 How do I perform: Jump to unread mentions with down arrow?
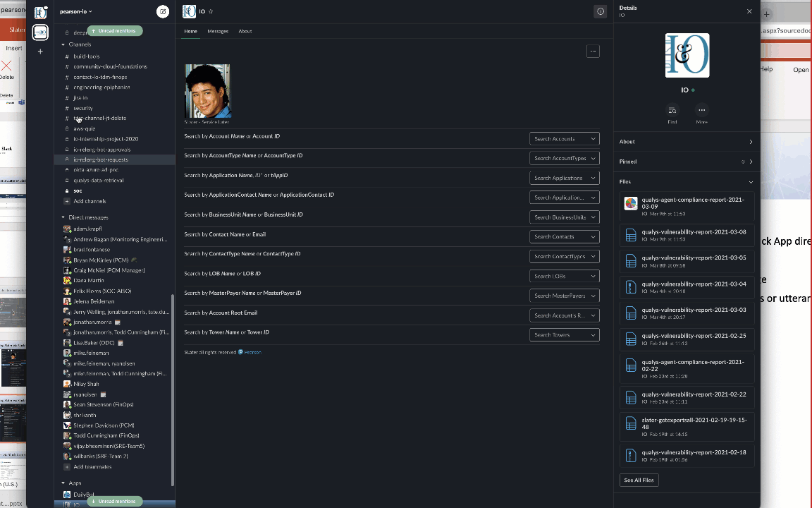(114, 501)
